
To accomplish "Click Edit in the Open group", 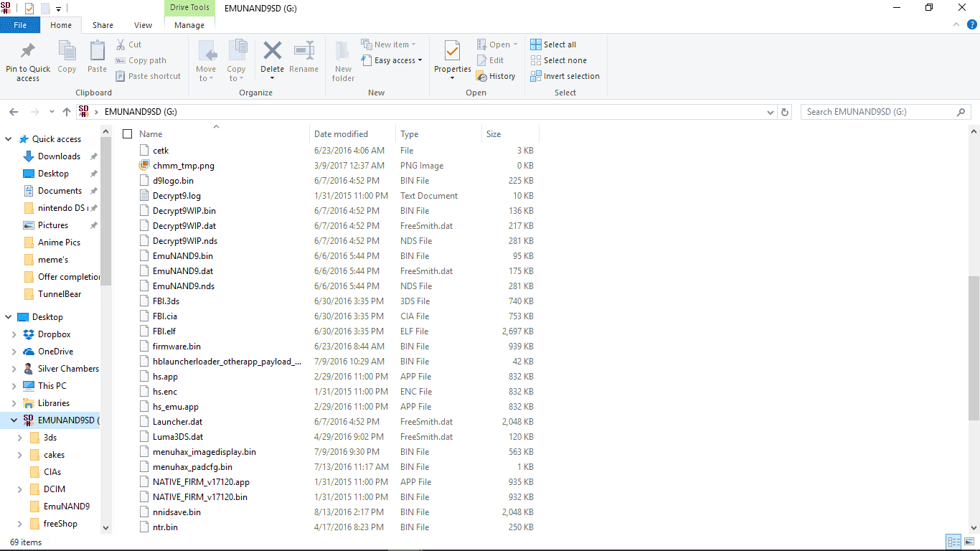I will [490, 60].
